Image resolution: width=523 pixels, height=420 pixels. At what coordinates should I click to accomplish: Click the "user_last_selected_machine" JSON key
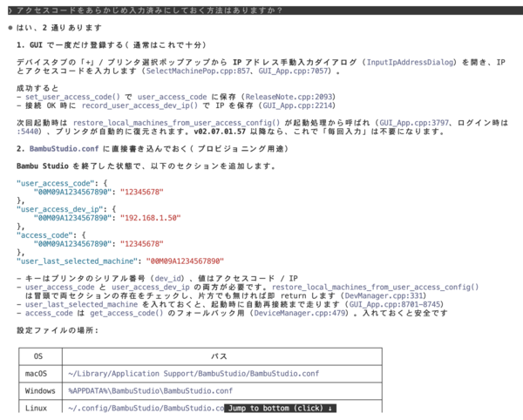[77, 261]
